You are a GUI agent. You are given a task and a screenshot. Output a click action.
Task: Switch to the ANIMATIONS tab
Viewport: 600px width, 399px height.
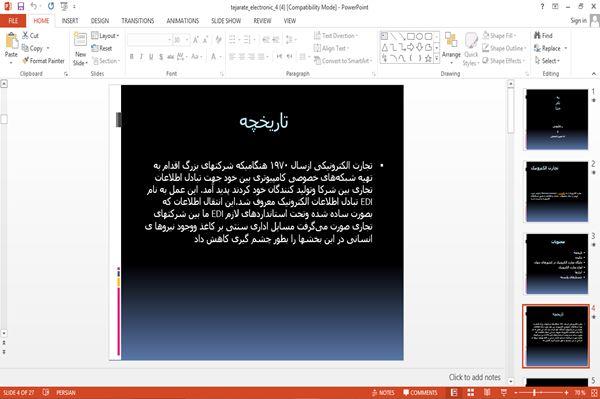point(183,21)
